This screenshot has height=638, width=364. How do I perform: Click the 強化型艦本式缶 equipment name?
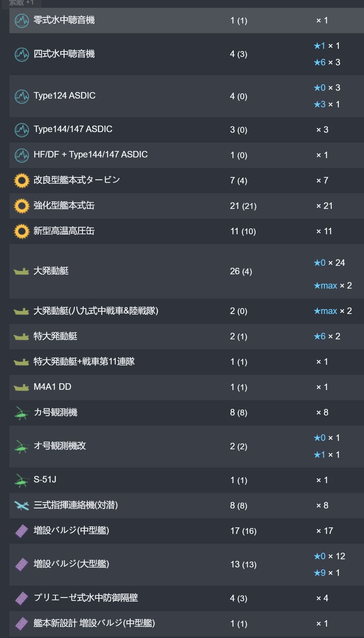click(64, 206)
